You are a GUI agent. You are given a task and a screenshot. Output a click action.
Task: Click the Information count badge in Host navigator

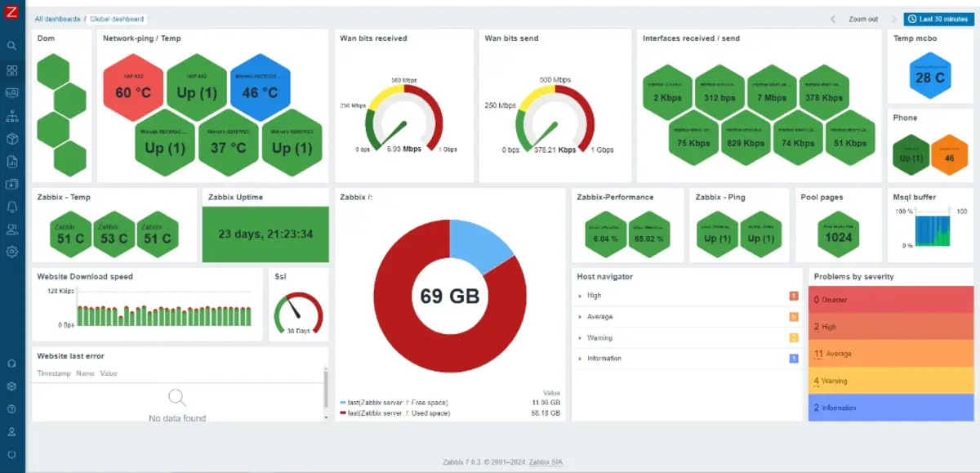(x=794, y=359)
